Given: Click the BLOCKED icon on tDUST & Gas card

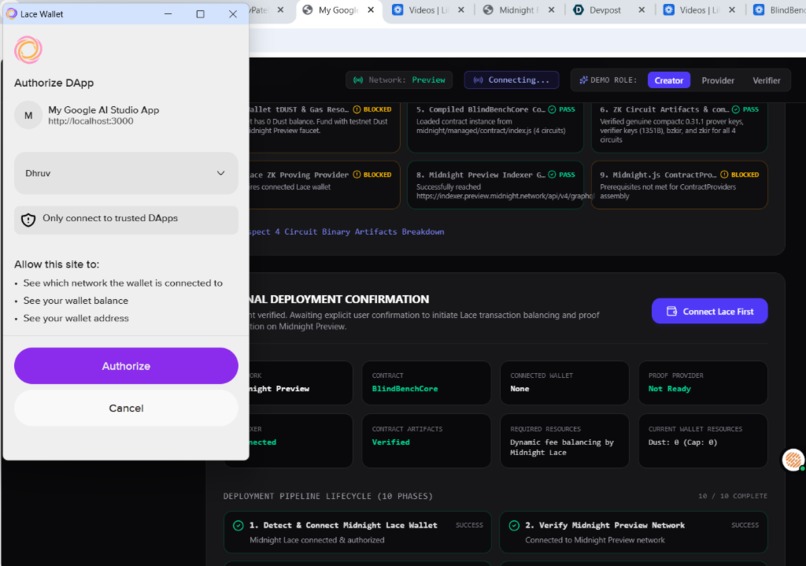Looking at the screenshot, I should click(x=357, y=109).
